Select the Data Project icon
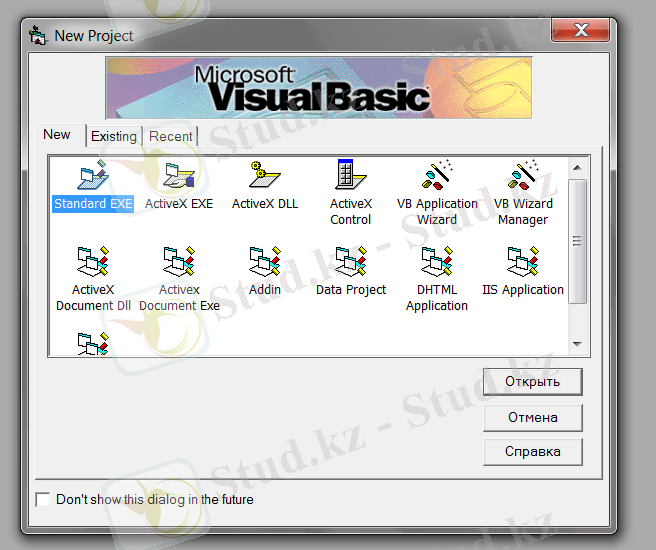Image resolution: width=656 pixels, height=550 pixels. [x=351, y=261]
